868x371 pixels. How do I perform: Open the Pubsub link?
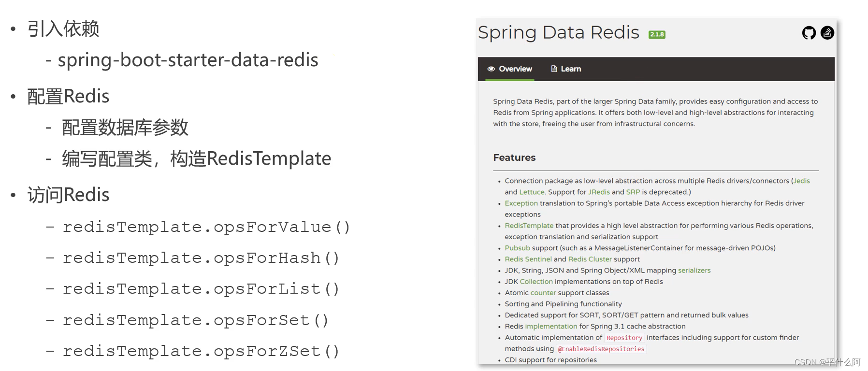click(518, 248)
